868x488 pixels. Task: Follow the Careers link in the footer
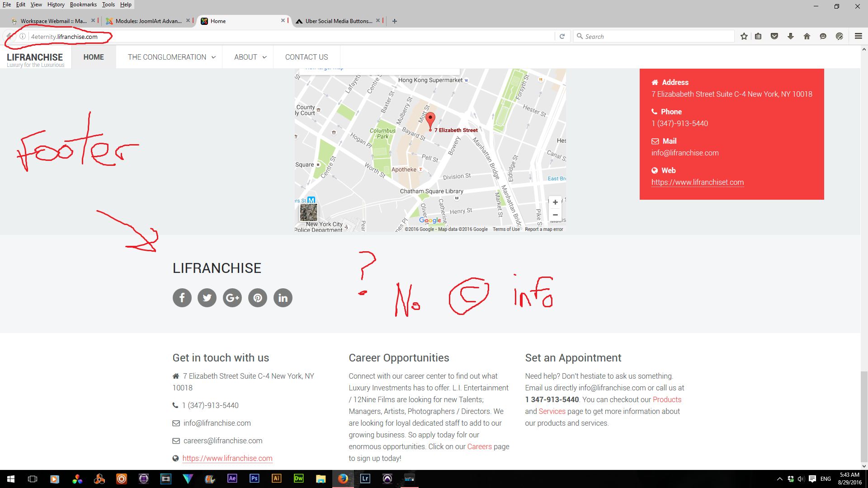click(479, 446)
